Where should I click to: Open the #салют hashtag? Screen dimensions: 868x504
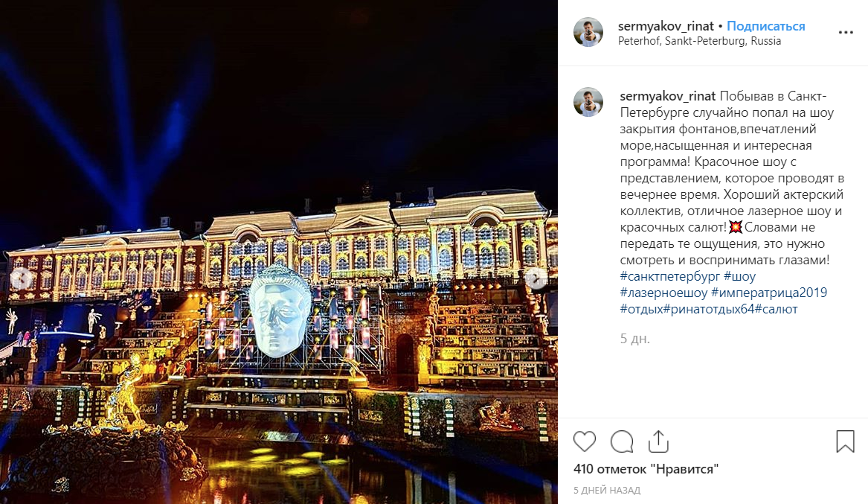click(x=776, y=309)
